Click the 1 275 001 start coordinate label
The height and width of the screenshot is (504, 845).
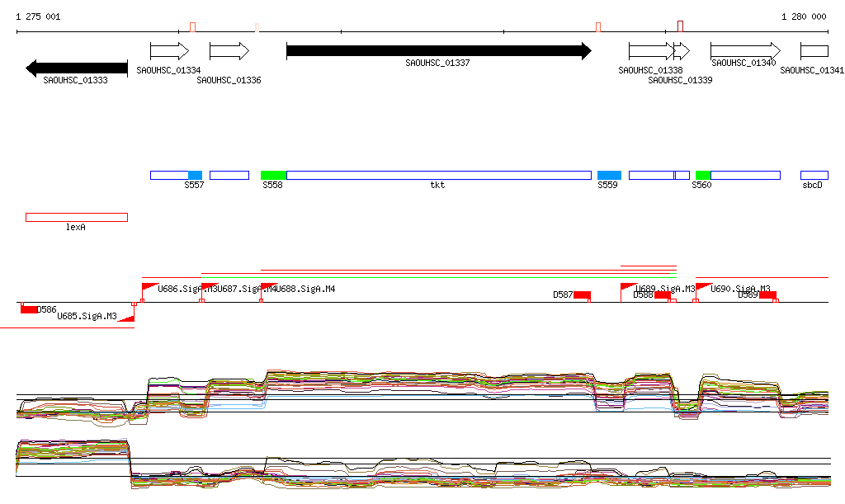pos(38,16)
